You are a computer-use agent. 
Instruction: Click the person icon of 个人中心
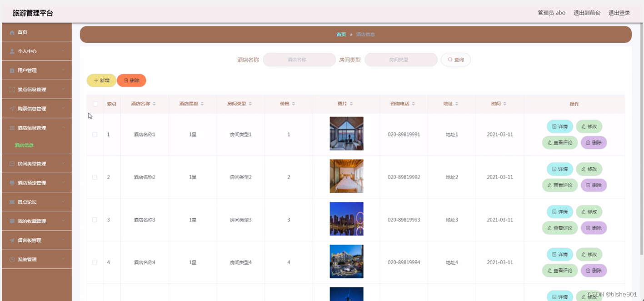12,51
